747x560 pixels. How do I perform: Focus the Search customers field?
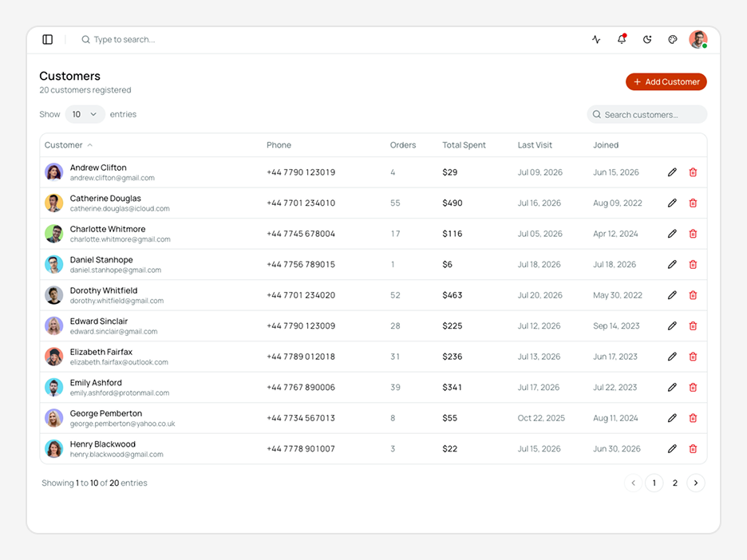[647, 115]
